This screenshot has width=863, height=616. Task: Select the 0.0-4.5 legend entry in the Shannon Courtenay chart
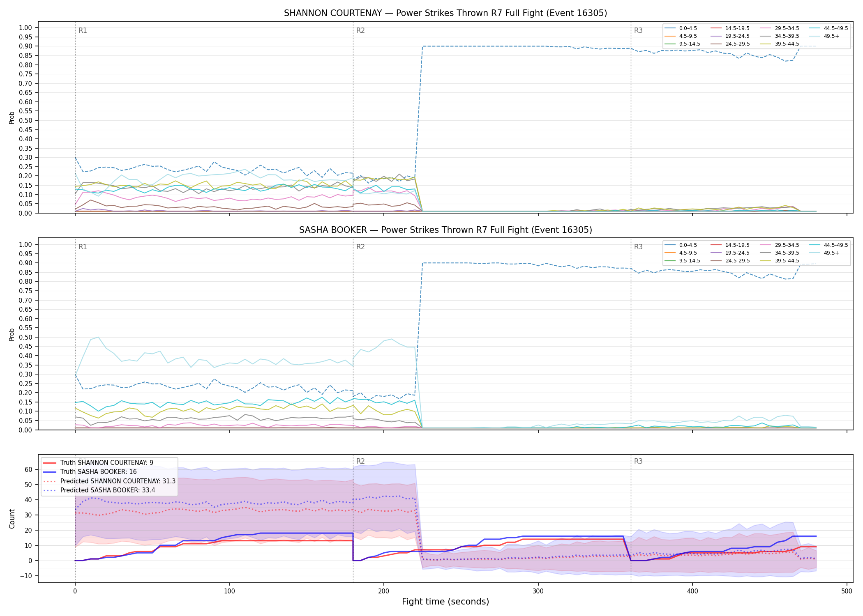click(x=681, y=28)
